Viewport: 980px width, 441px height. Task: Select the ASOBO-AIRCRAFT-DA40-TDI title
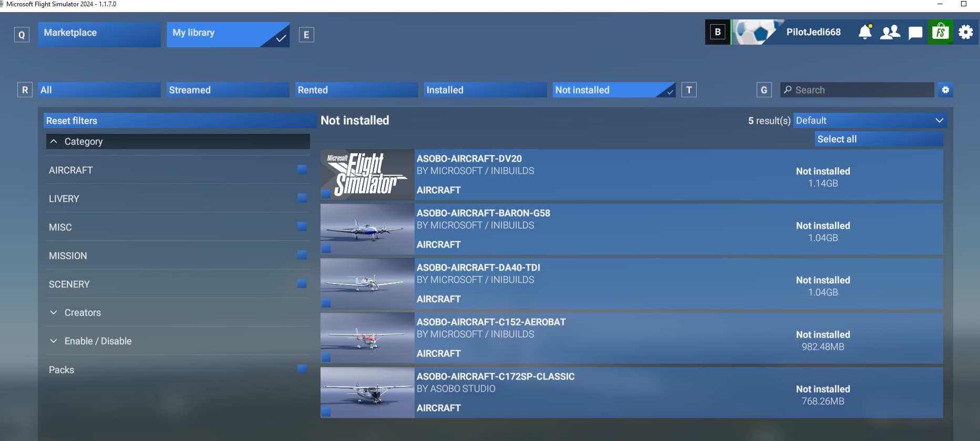tap(478, 268)
